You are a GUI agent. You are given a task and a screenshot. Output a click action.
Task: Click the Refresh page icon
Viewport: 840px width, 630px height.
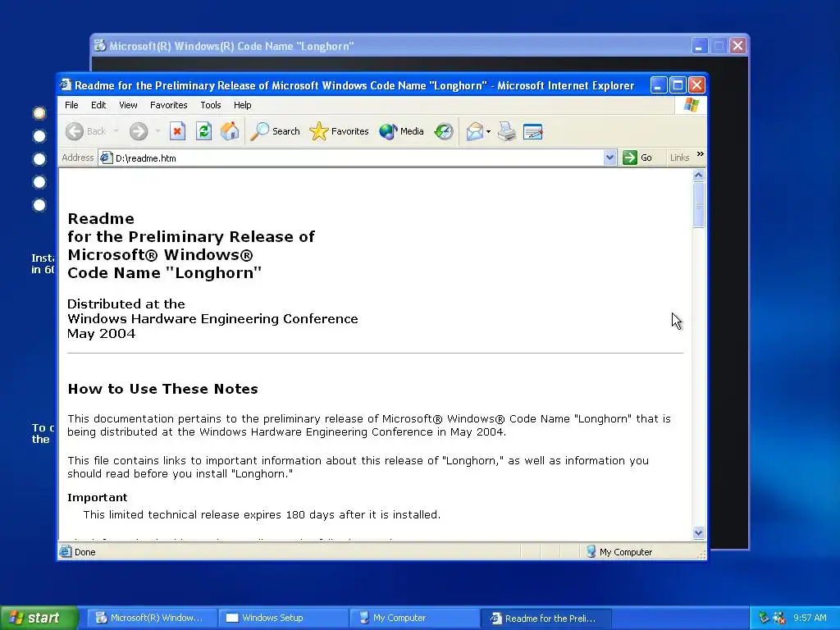tap(203, 131)
